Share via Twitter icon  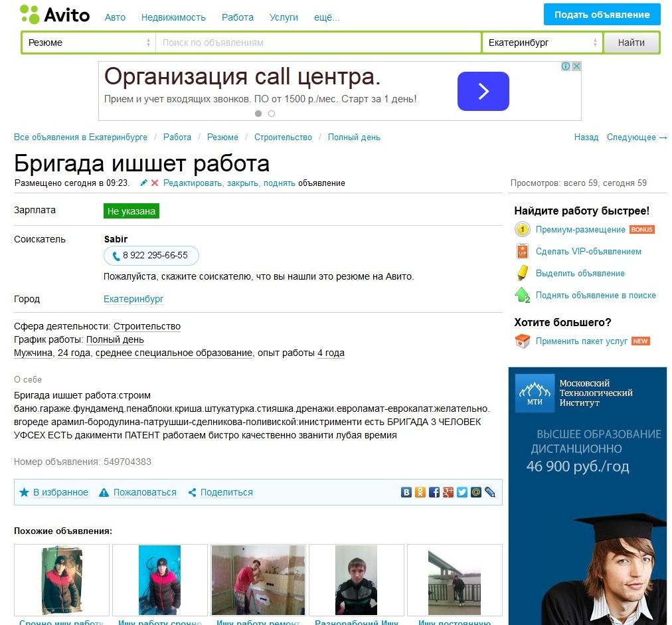(462, 492)
